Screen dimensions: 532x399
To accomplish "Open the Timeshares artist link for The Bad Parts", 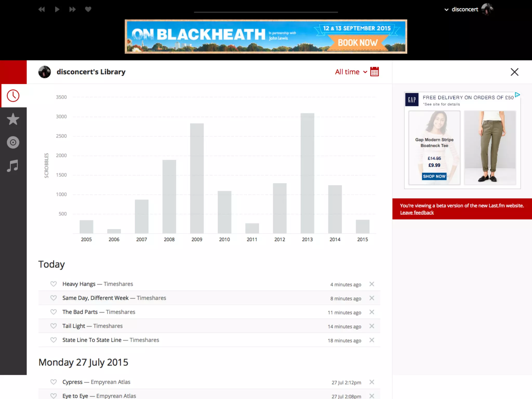I will pyautogui.click(x=121, y=312).
